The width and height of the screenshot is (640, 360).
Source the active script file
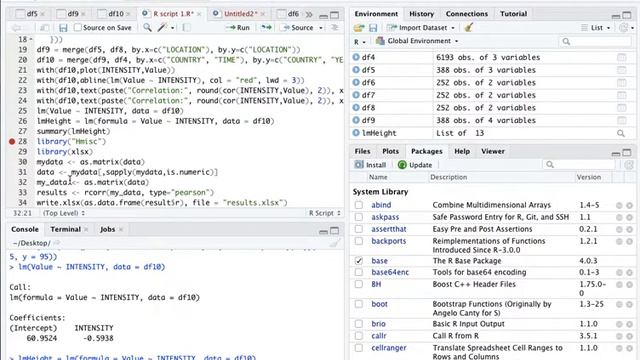tap(298, 28)
